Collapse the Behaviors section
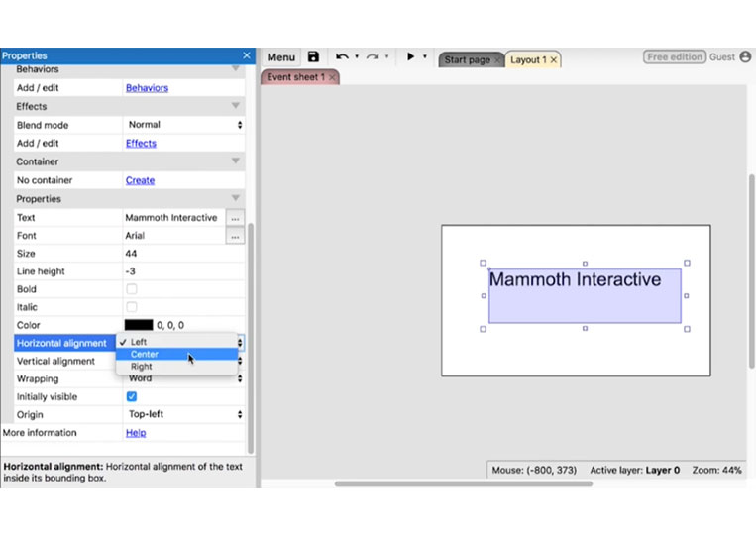Image resolution: width=756 pixels, height=536 pixels. coord(235,69)
